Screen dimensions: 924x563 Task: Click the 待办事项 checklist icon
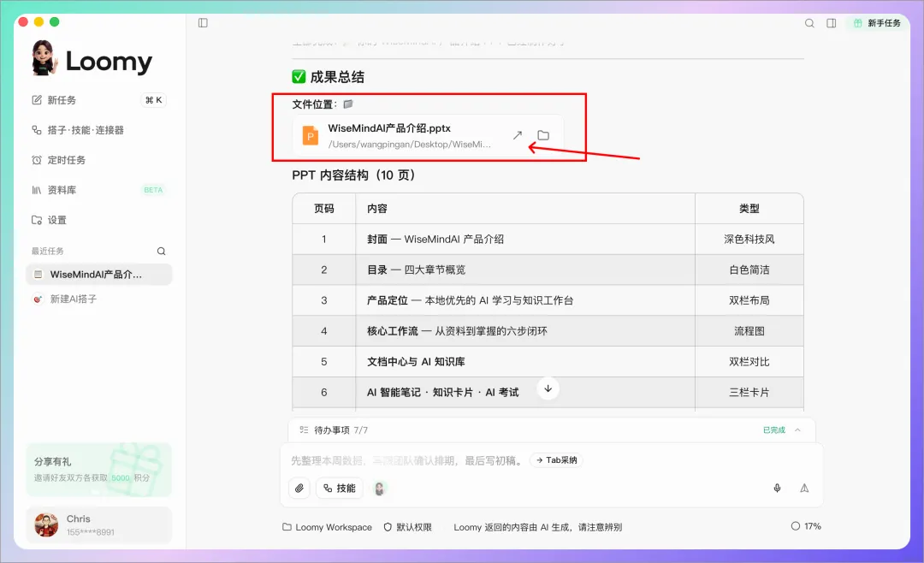[x=304, y=430]
